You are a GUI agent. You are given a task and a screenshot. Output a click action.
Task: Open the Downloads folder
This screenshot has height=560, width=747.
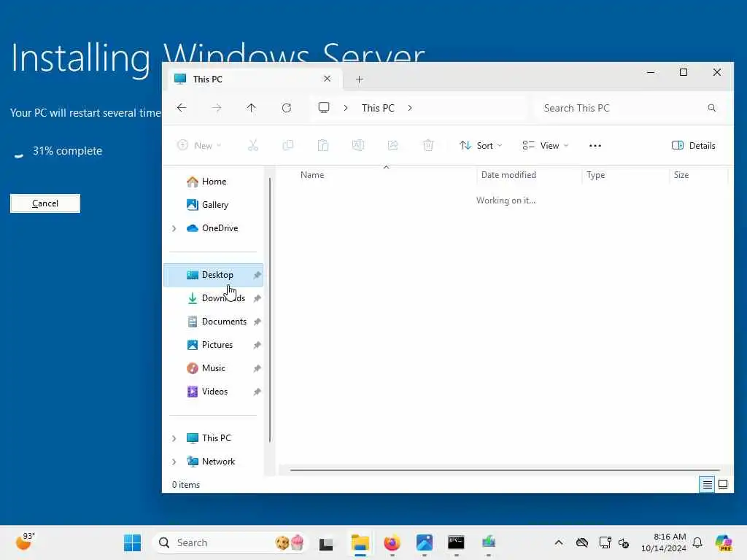pos(214,298)
